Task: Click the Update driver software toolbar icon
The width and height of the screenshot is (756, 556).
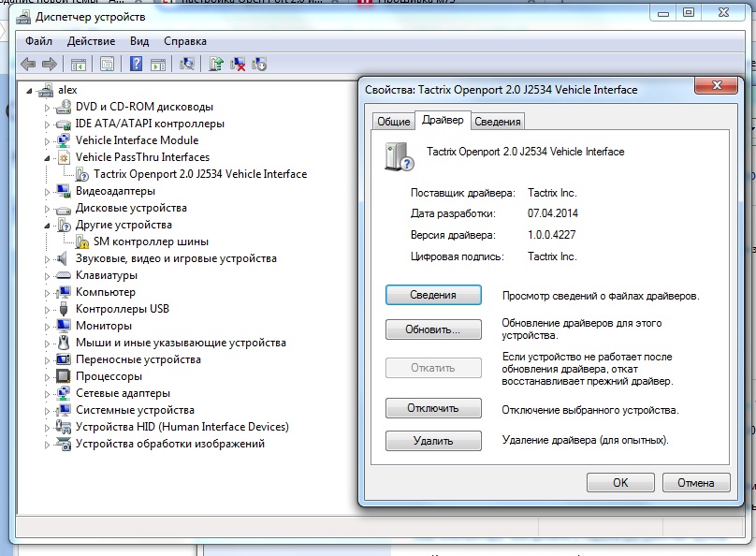Action: pyautogui.click(x=215, y=64)
